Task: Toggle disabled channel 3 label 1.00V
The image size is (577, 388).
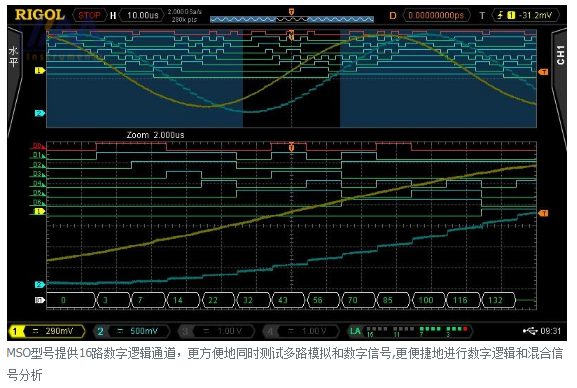Action: (216, 331)
